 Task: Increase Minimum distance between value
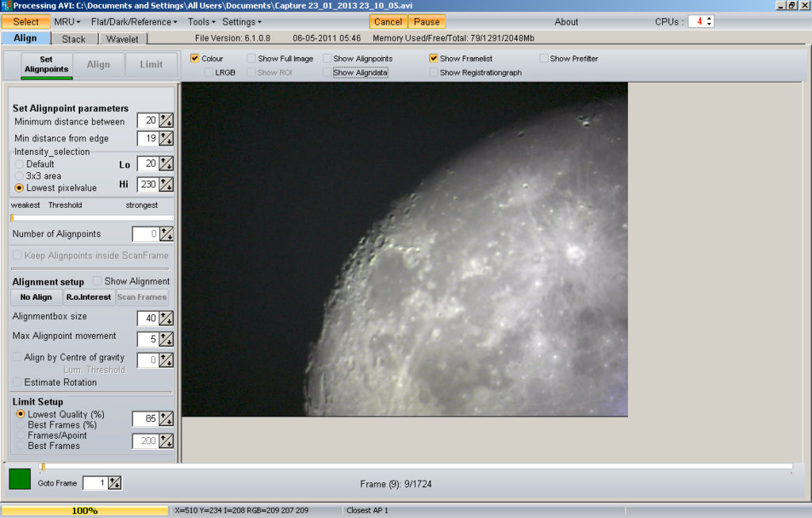(x=165, y=117)
